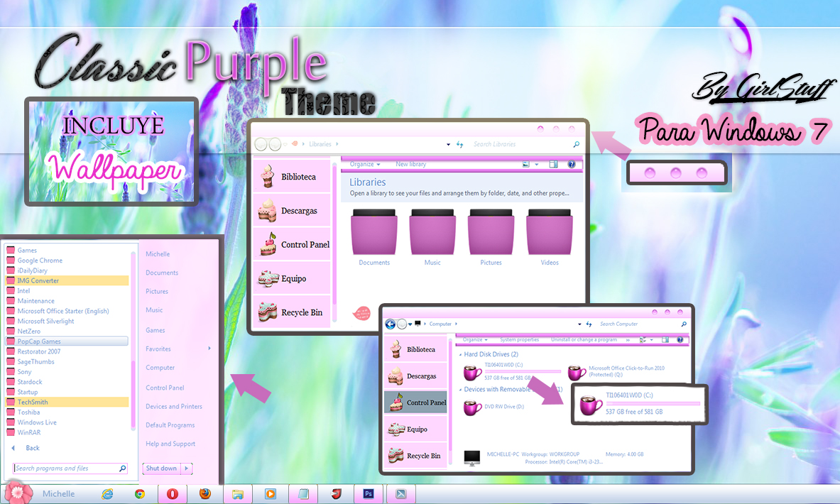Launch Firefox from the taskbar
Screen dimensions: 840x504
(206, 493)
